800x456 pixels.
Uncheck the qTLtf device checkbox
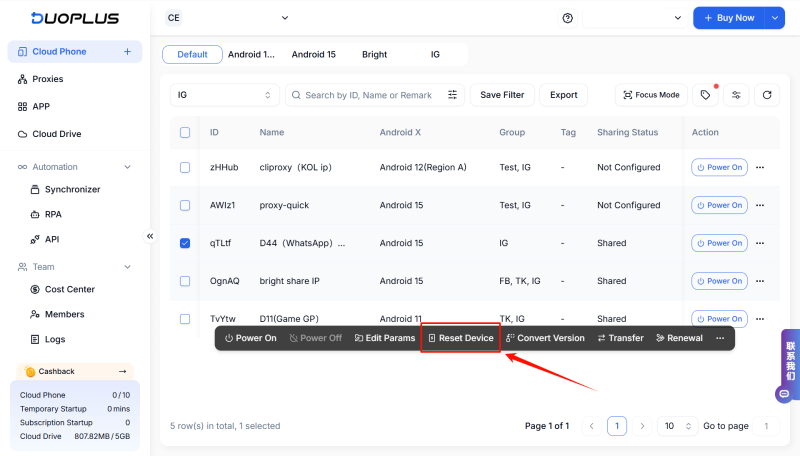pos(185,243)
